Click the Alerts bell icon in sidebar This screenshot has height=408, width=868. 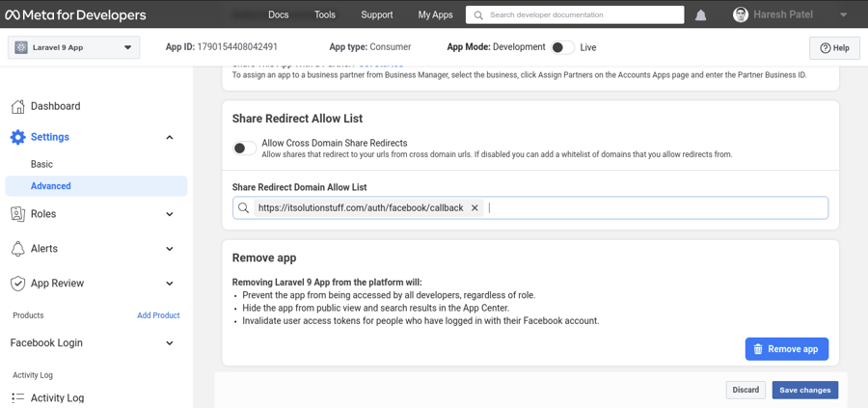click(x=17, y=249)
